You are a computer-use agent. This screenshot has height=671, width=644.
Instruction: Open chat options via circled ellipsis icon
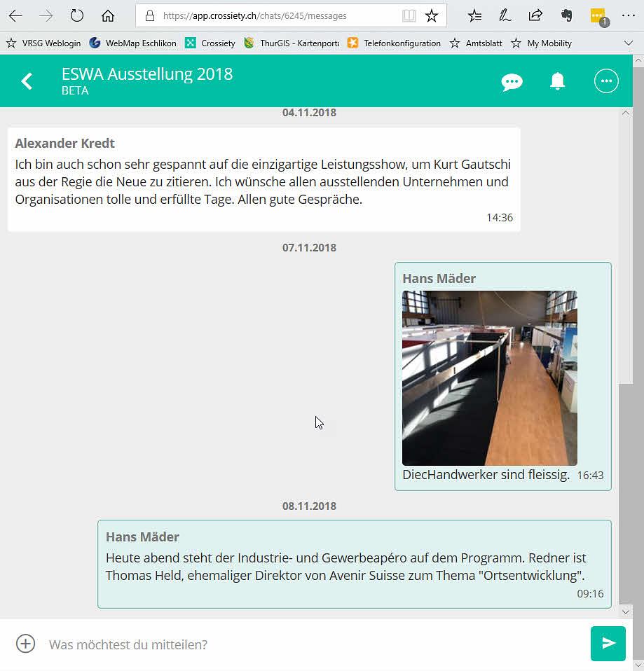(x=605, y=81)
